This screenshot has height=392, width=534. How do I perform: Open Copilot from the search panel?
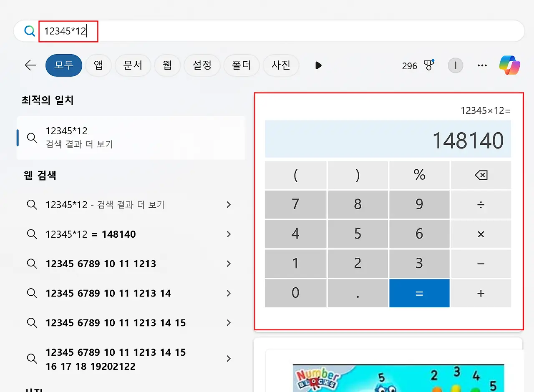[x=509, y=65]
